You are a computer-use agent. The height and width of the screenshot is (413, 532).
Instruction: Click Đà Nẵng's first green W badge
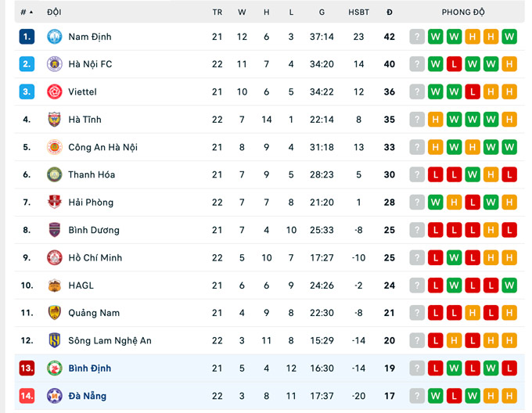[x=436, y=396]
